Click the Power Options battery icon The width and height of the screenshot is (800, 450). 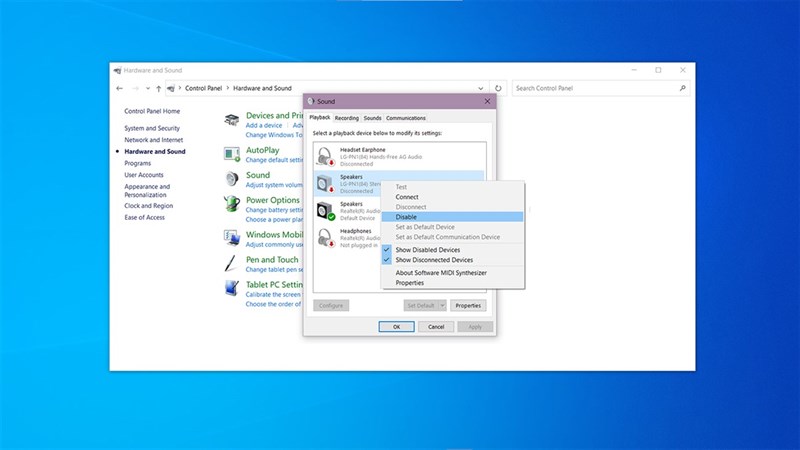tap(232, 204)
